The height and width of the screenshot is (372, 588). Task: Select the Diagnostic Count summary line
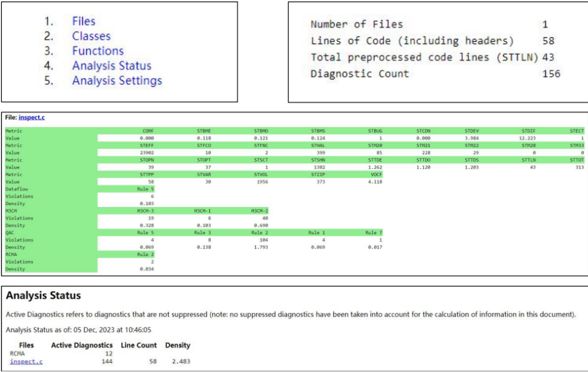coord(360,74)
